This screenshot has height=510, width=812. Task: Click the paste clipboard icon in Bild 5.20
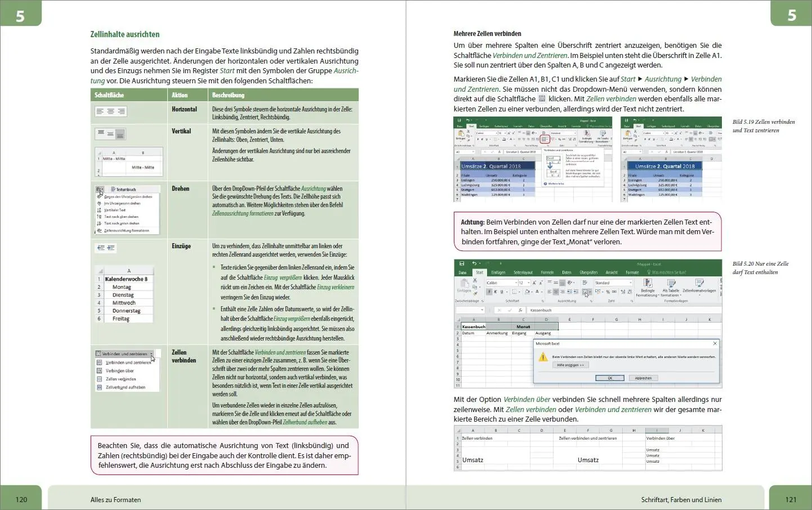(464, 283)
